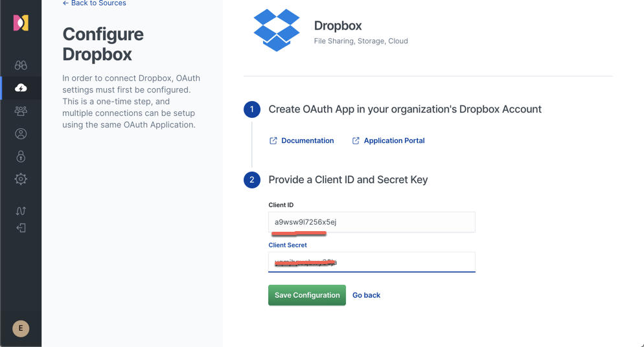Focus the Client Secret input field
This screenshot has height=347, width=644.
(x=372, y=262)
